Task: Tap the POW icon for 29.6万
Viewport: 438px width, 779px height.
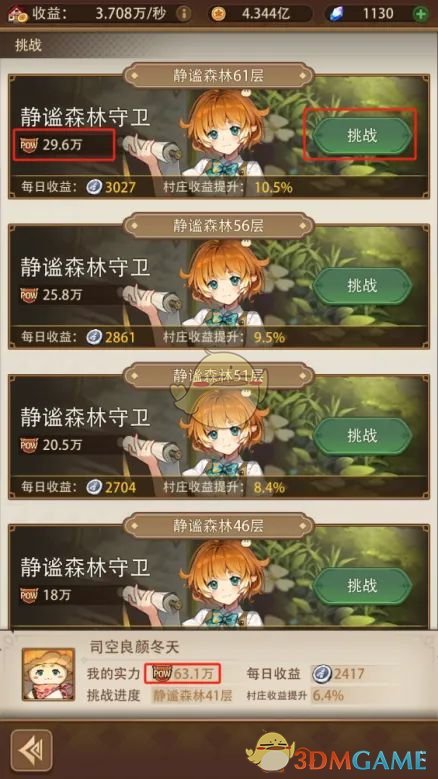Action: 29,145
